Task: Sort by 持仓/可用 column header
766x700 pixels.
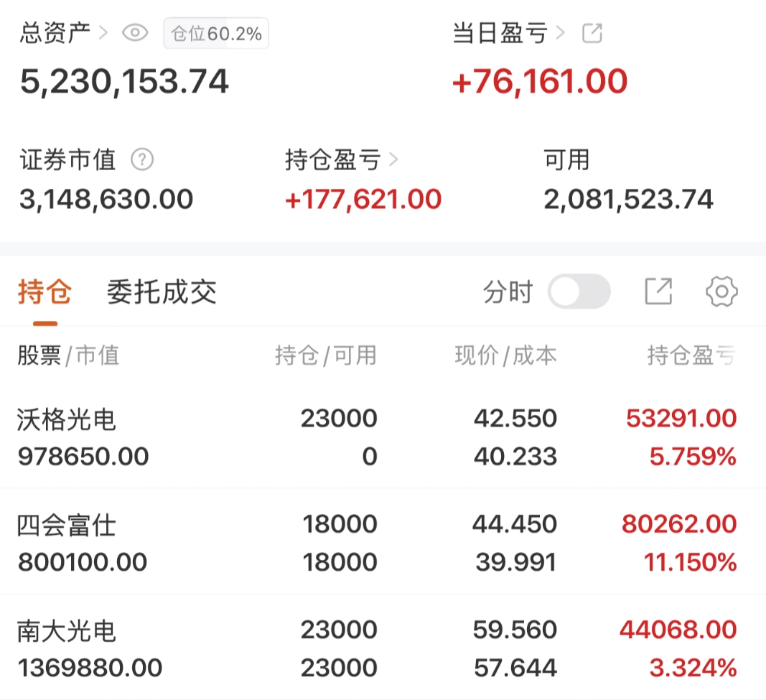Action: coord(325,355)
